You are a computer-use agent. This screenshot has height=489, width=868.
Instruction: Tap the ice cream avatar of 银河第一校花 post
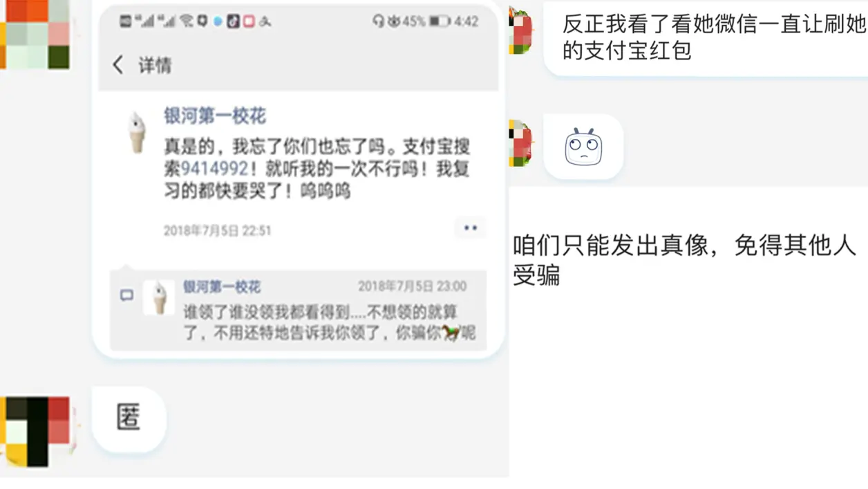click(138, 133)
